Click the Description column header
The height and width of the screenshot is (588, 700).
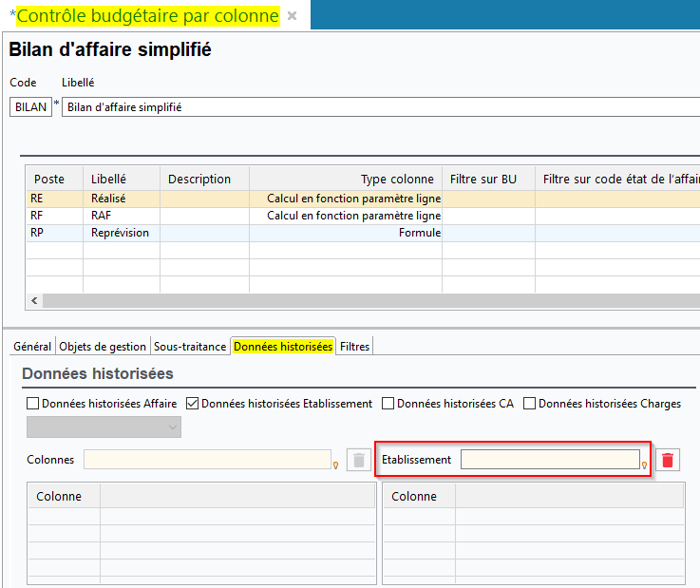[204, 179]
